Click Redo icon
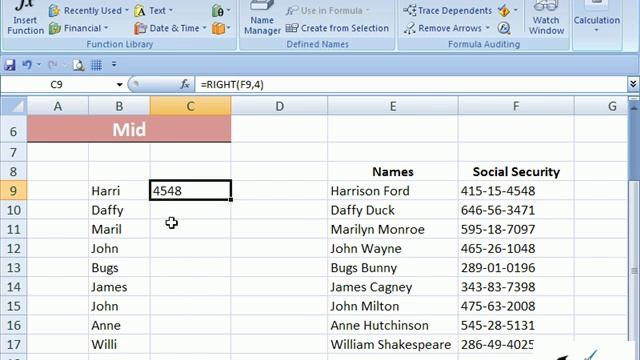Image resolution: width=640 pixels, height=360 pixels. [x=52, y=64]
